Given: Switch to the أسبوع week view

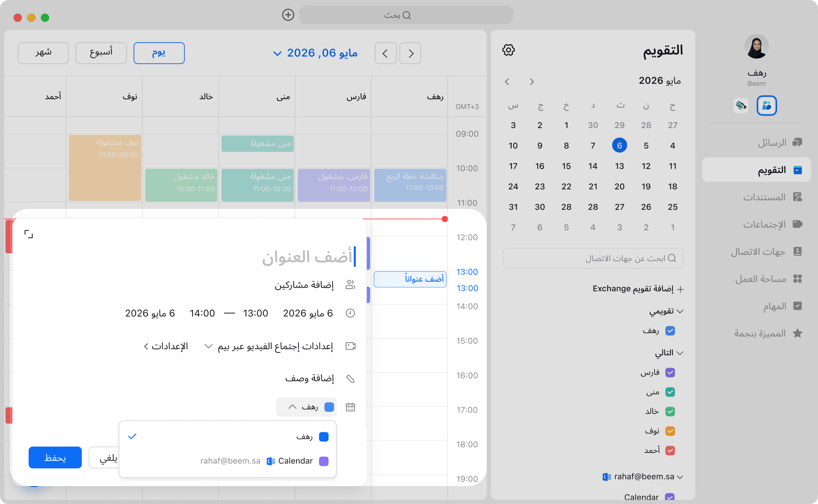Looking at the screenshot, I should click(x=101, y=53).
